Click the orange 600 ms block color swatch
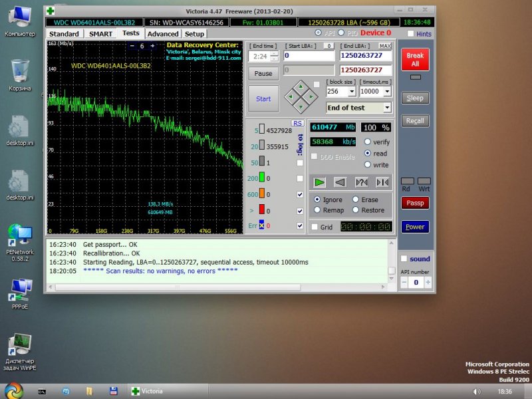The image size is (532, 399). 262,194
